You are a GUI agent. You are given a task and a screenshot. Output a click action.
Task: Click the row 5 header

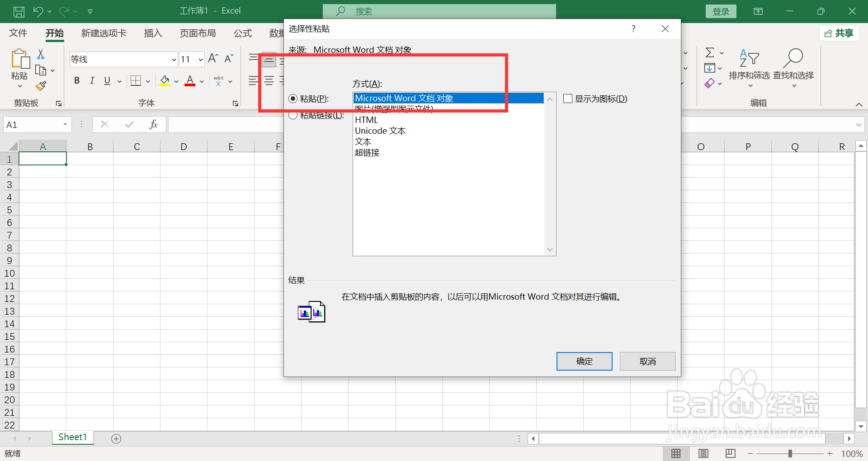click(9, 210)
